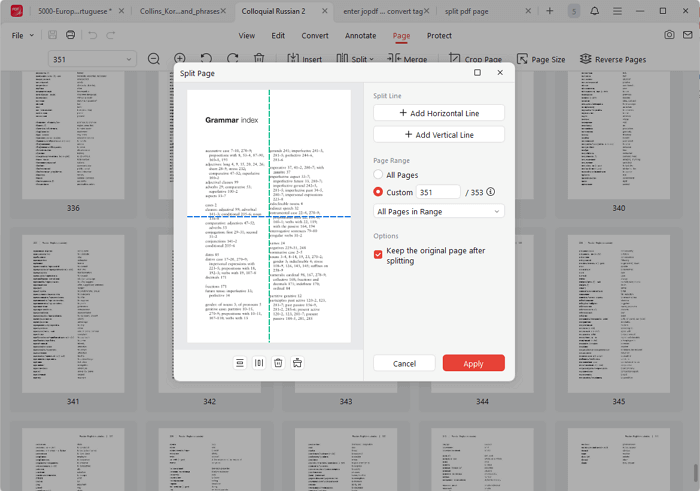Switch to the split pdf page tab
Screen dimensions: 700x491
(467, 11)
